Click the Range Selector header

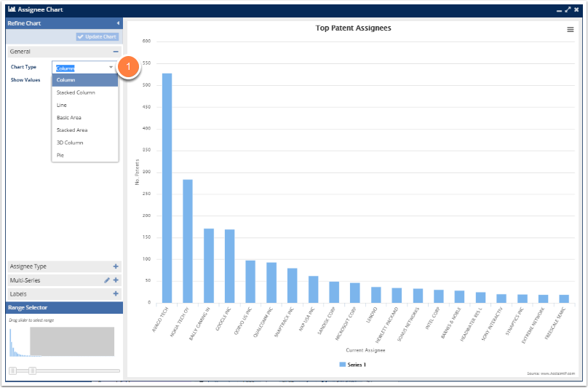pos(64,307)
